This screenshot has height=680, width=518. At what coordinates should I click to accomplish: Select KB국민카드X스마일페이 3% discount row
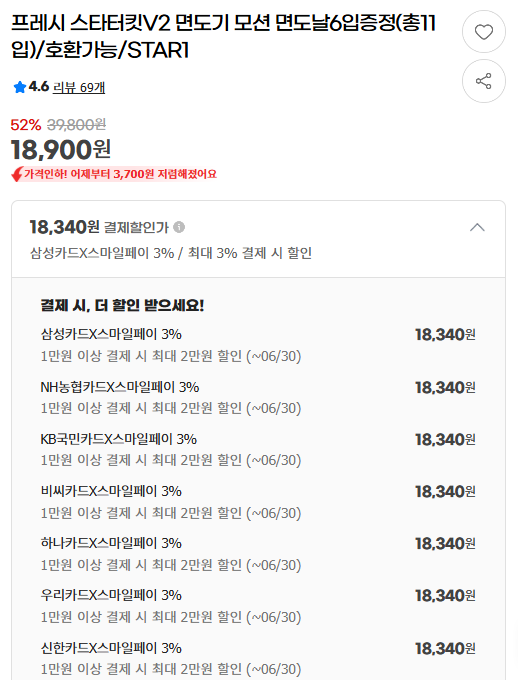(258, 450)
